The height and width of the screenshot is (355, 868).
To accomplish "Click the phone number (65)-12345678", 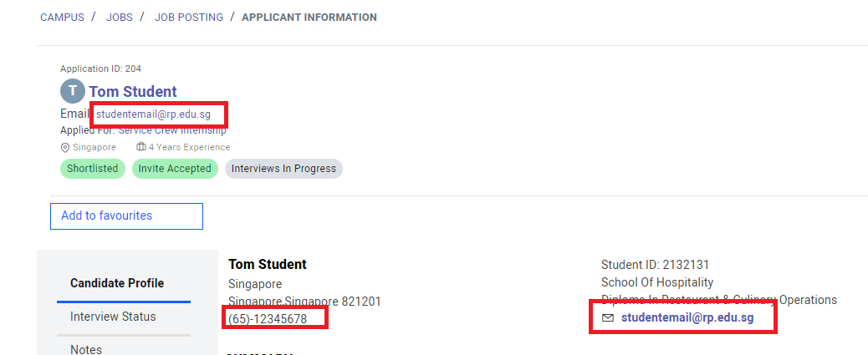I will [268, 319].
